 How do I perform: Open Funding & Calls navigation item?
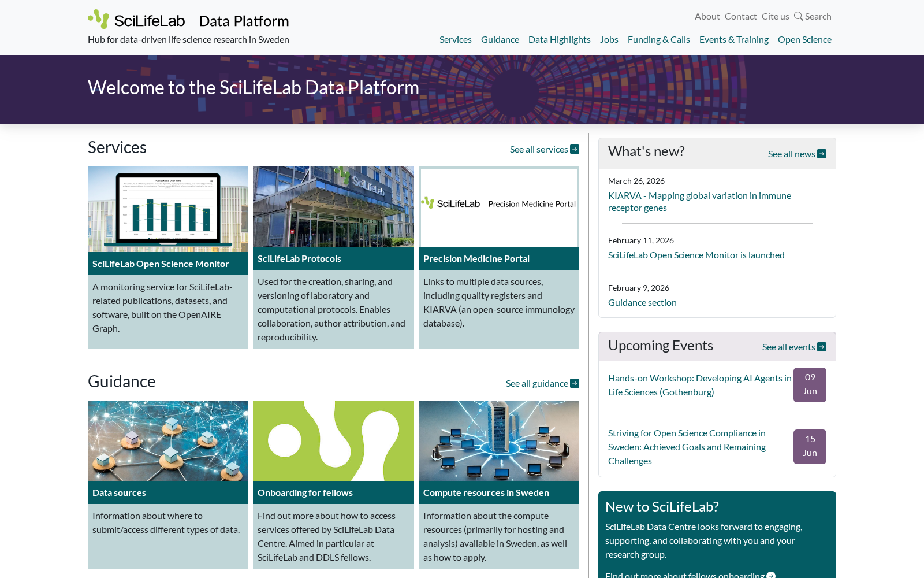658,39
